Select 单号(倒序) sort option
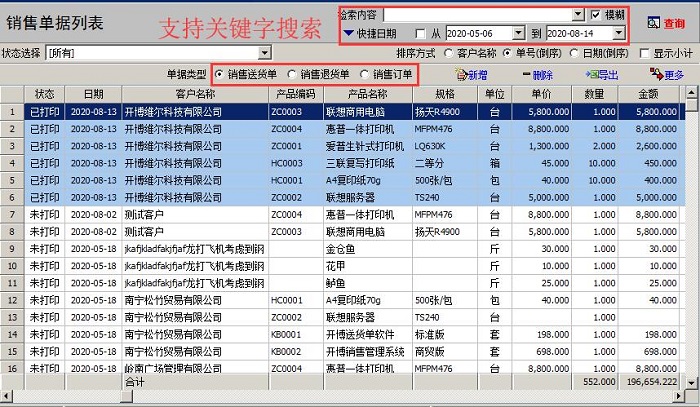Viewport: 700px width, 407px height. point(507,54)
